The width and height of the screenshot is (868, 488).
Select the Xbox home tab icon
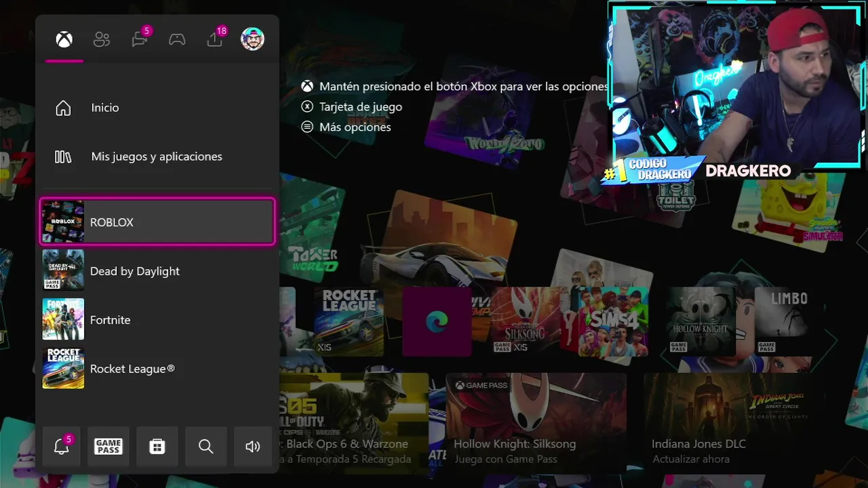pyautogui.click(x=64, y=39)
